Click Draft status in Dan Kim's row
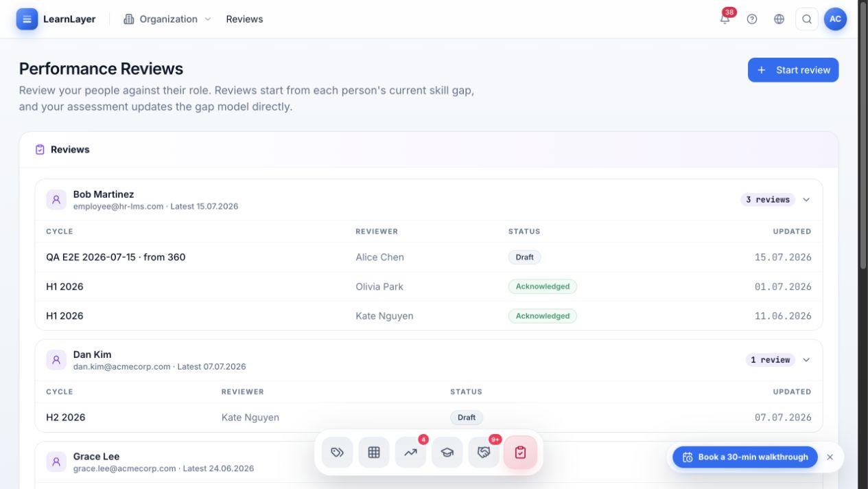The image size is (868, 489). tap(467, 417)
